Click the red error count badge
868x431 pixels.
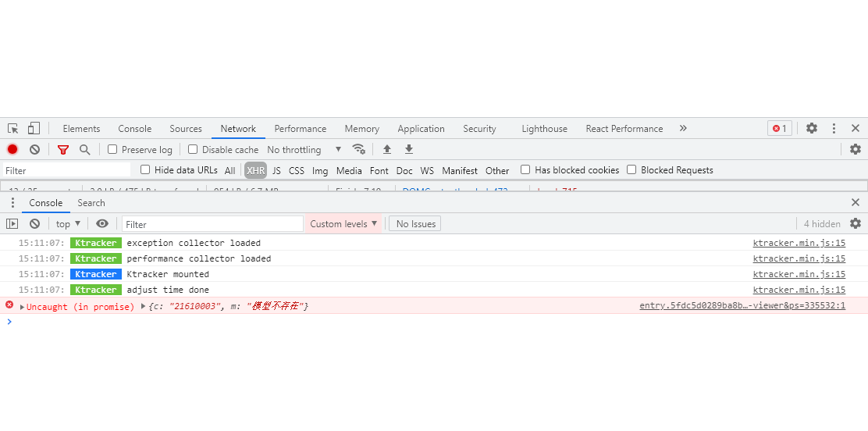click(780, 129)
